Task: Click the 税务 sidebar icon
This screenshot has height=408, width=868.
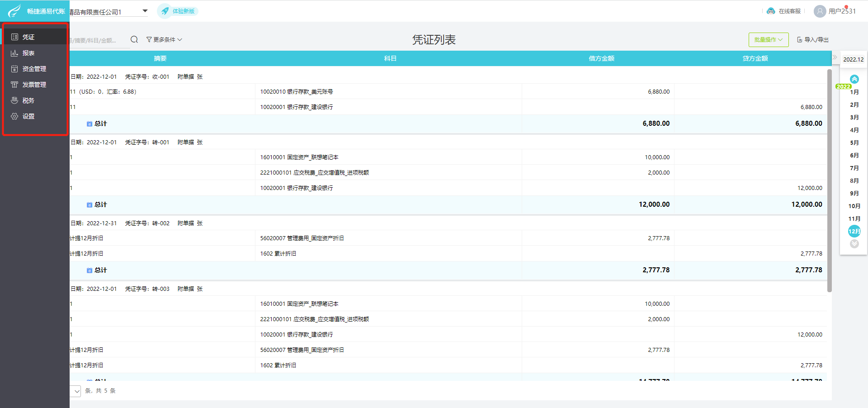Action: [x=14, y=100]
